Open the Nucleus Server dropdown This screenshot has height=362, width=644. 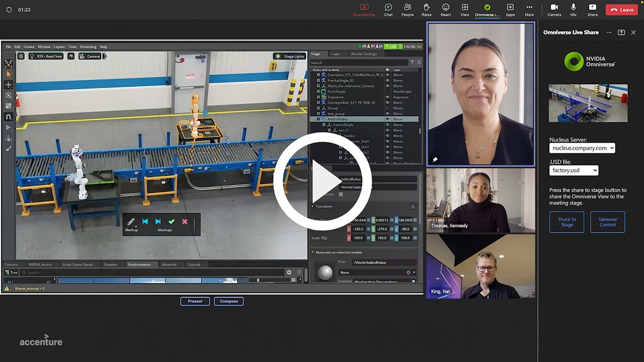click(582, 148)
